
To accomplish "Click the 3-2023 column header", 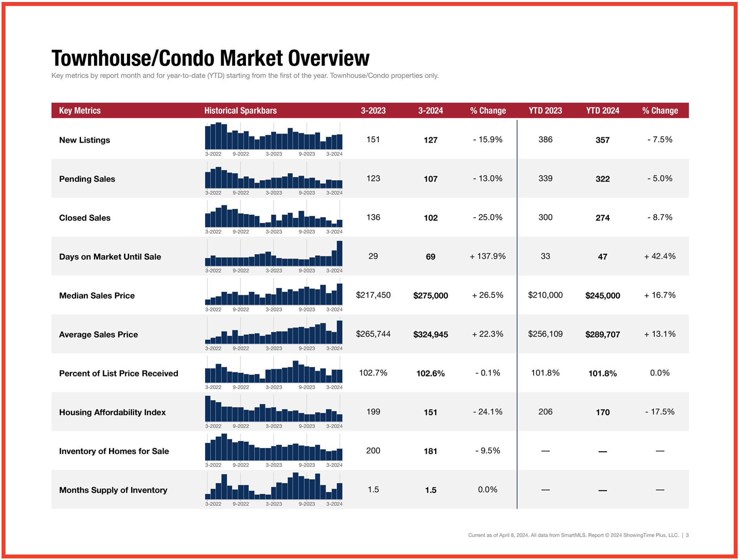I will (373, 110).
